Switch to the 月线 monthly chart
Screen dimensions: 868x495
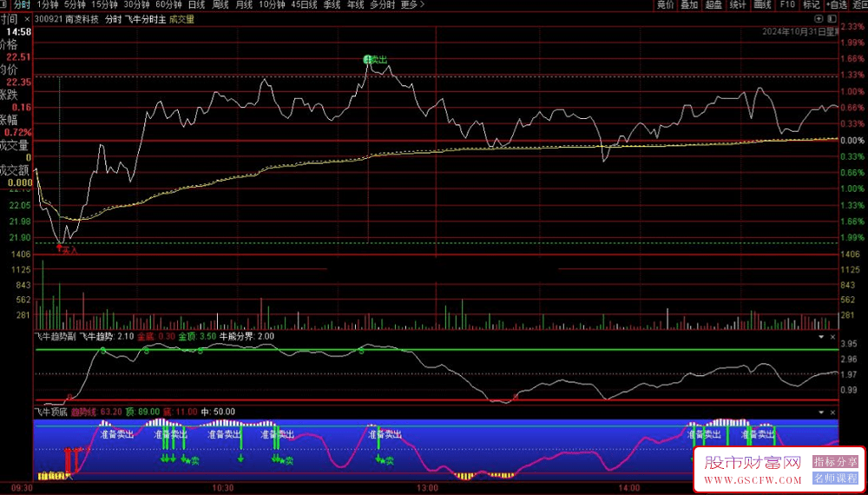(x=244, y=5)
